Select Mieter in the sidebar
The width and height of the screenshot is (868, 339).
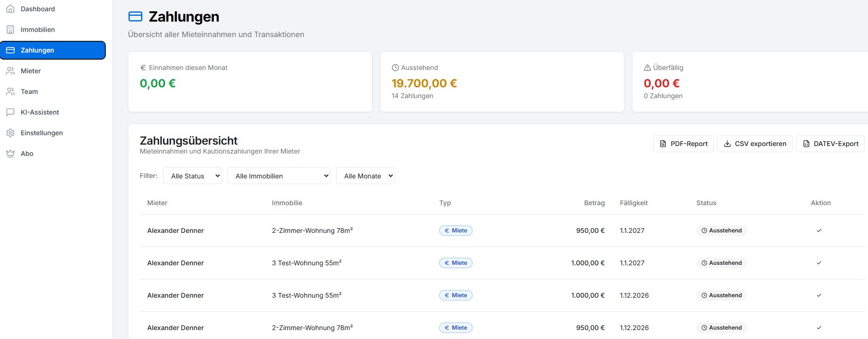tap(53, 71)
